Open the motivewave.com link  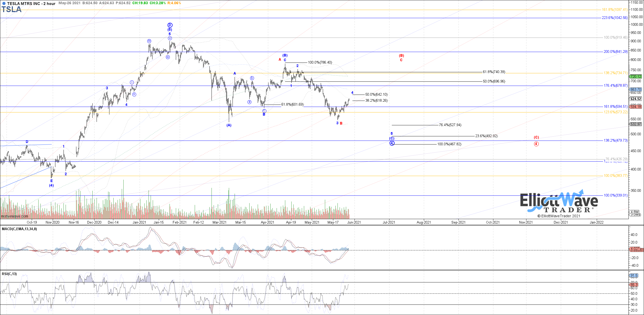pos(14,216)
